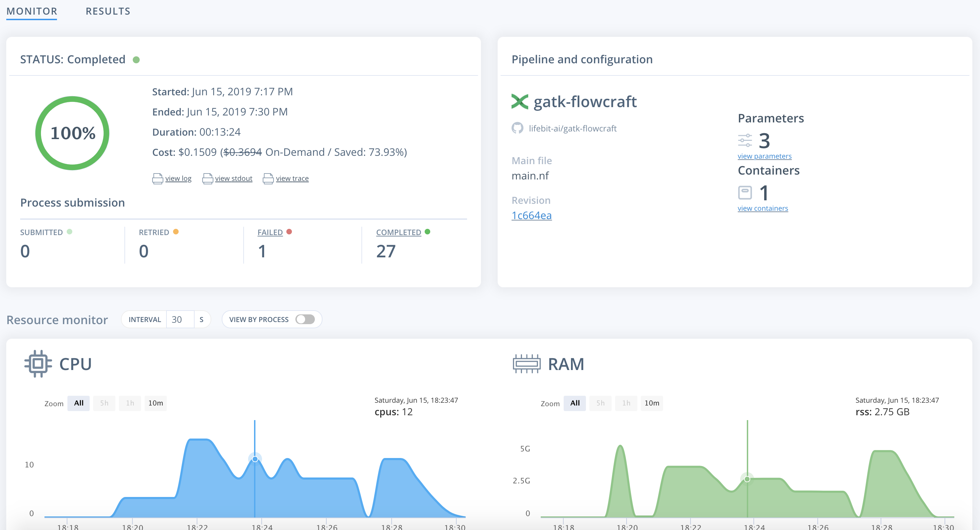
Task: Click the 100% progress ring
Action: [x=72, y=133]
